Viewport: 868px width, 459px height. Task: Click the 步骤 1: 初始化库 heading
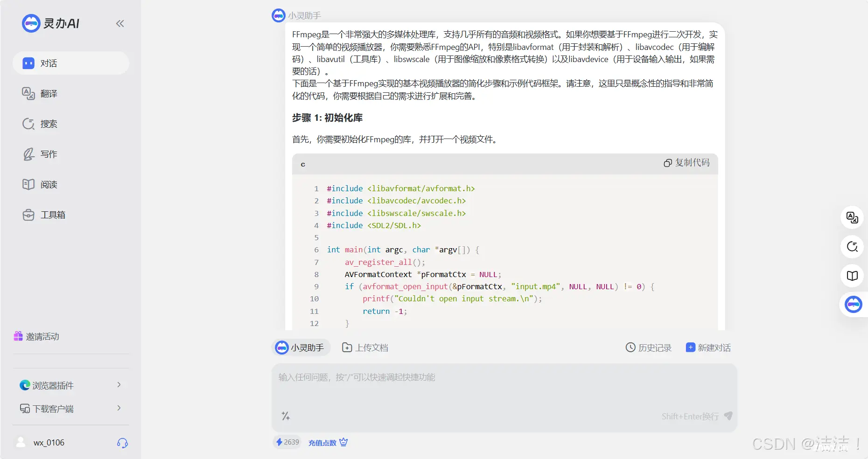click(327, 118)
